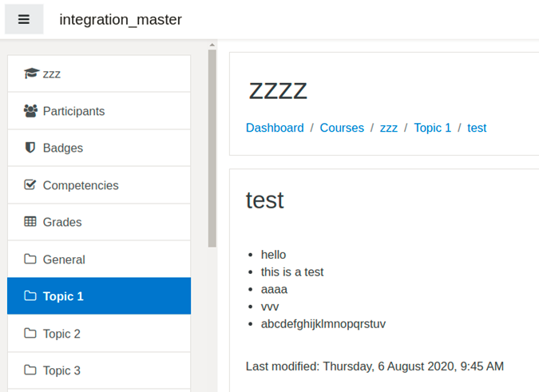Viewport: 539px width, 392px height.
Task: Click the General folder icon
Action: click(30, 259)
